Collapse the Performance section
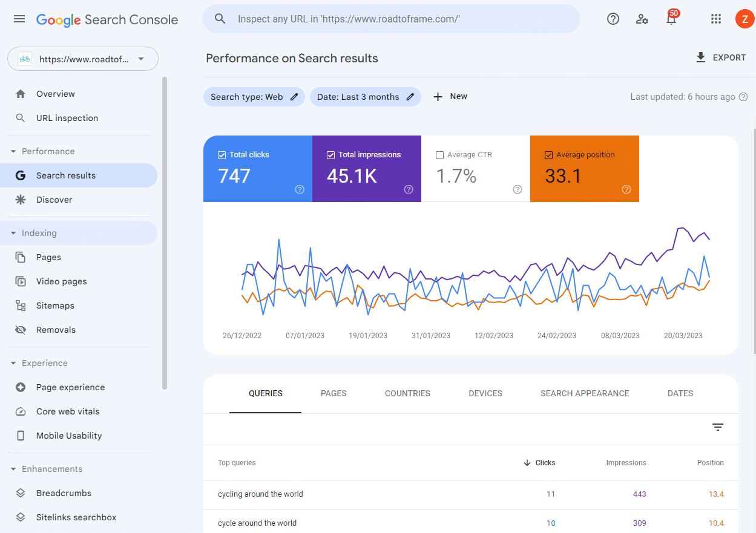 [x=13, y=151]
